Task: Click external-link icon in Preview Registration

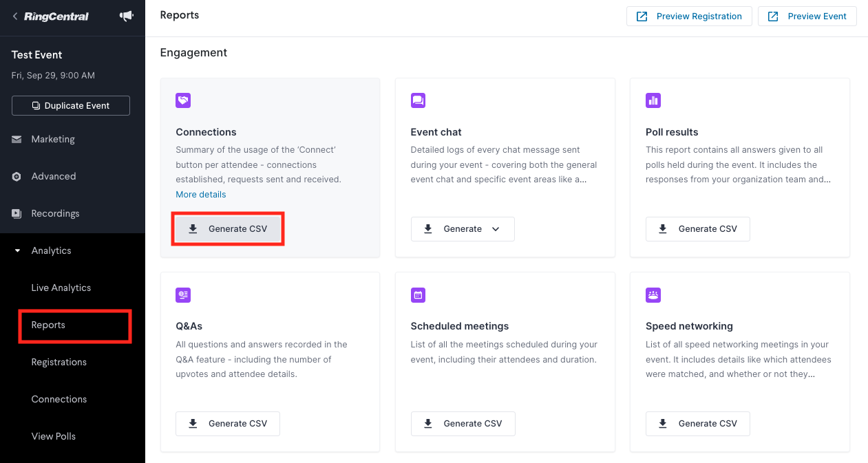Action: 642,17
